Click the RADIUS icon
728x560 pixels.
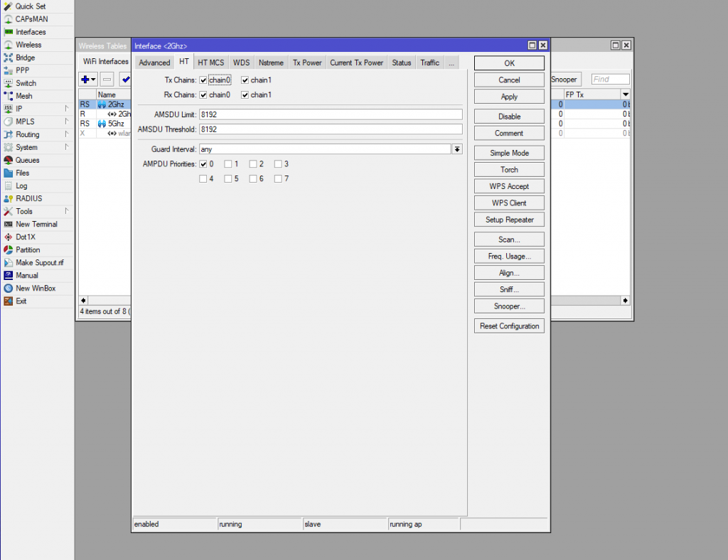tap(9, 198)
